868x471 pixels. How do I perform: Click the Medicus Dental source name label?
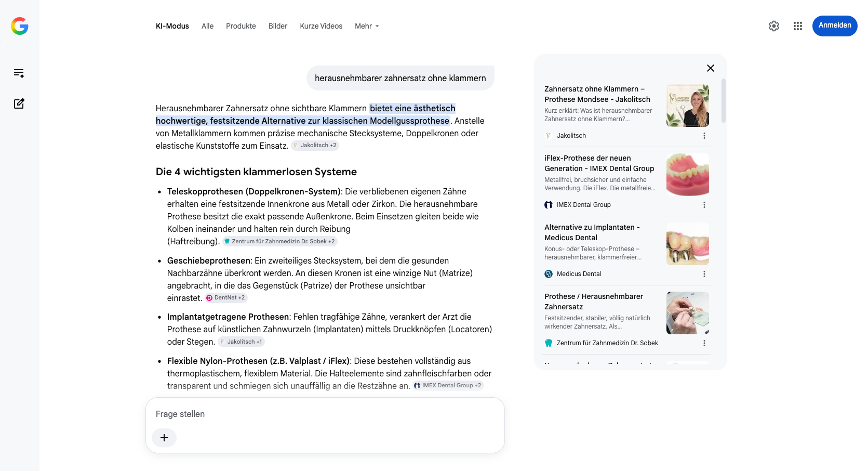click(x=579, y=274)
